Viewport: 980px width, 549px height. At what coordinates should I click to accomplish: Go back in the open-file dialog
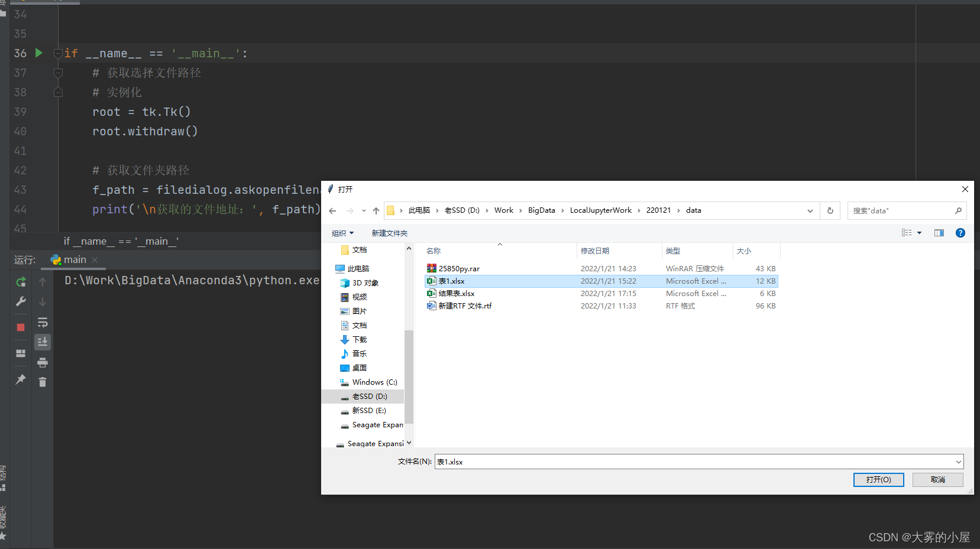click(x=332, y=210)
